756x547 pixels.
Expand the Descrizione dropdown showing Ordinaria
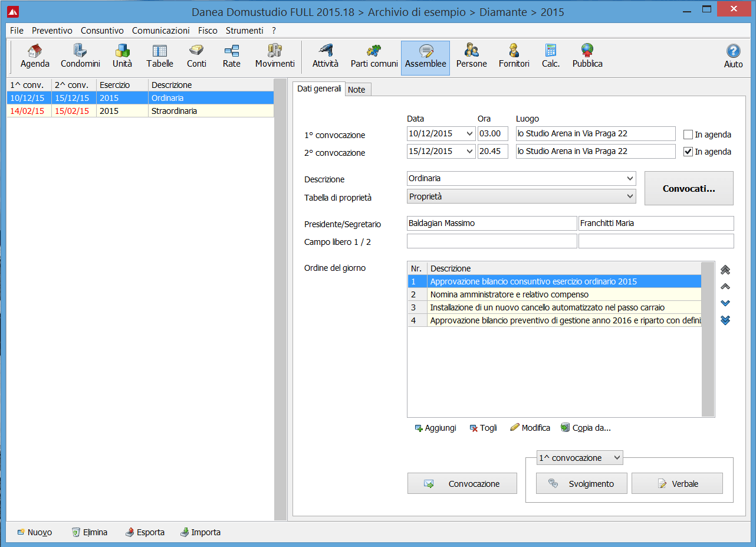(630, 178)
